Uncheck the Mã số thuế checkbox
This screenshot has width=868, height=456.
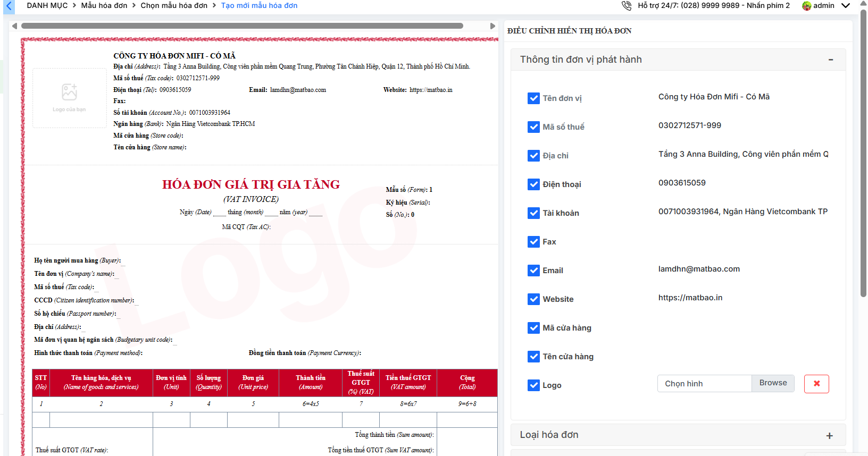click(533, 127)
